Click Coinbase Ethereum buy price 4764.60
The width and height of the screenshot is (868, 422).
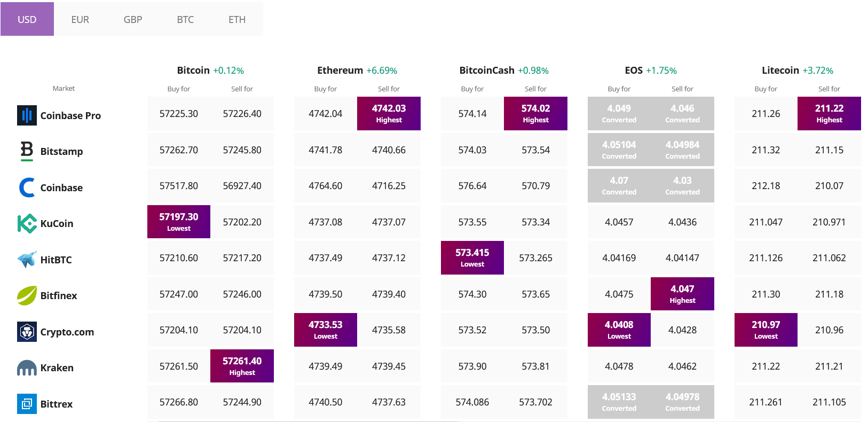click(326, 186)
